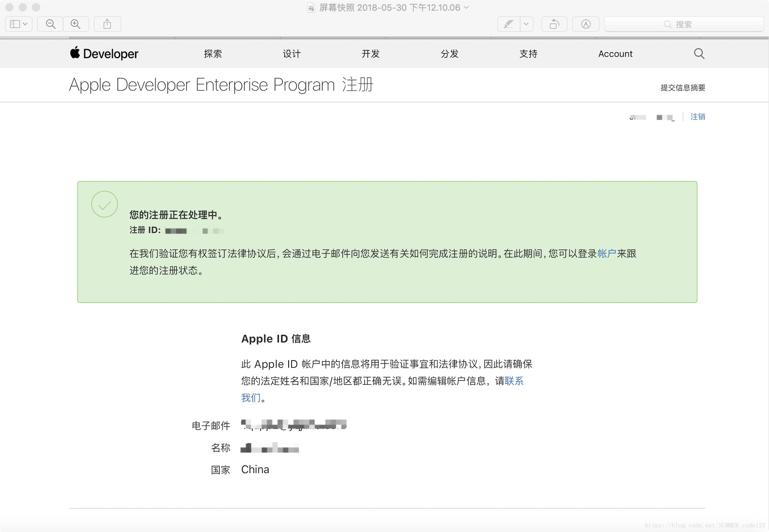Open the 设计 navigation item
This screenshot has width=769, height=532.
tap(292, 54)
